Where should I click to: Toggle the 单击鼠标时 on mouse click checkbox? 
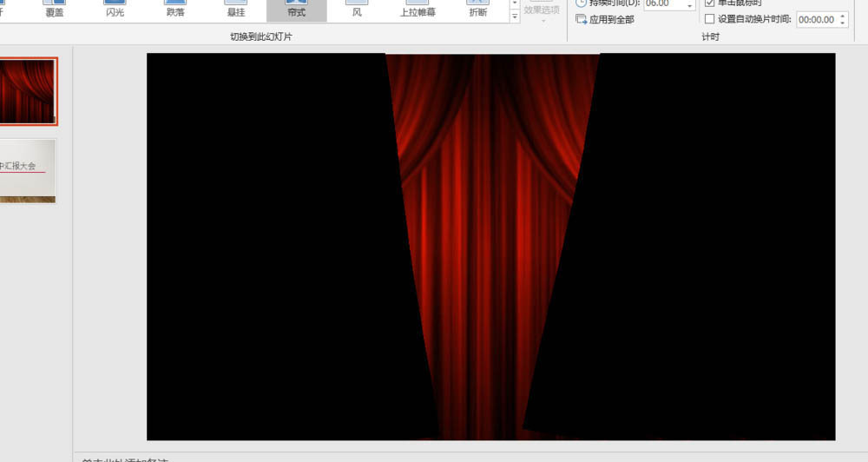709,3
